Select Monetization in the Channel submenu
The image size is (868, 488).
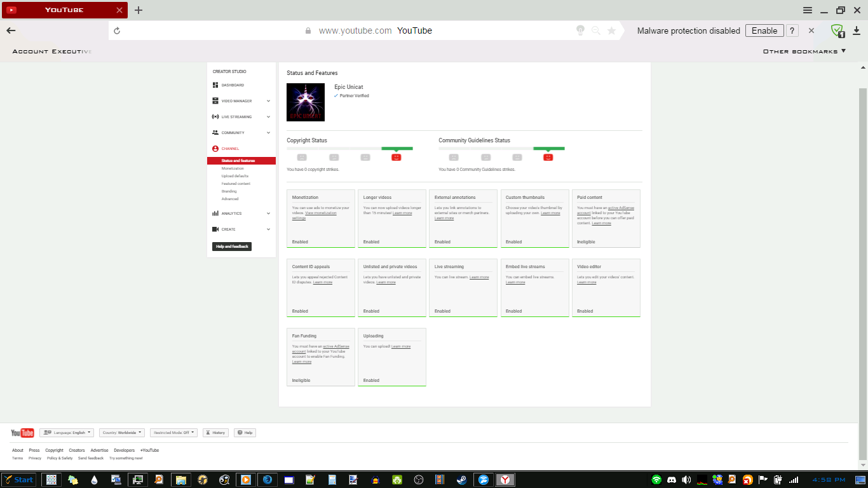pos(233,168)
